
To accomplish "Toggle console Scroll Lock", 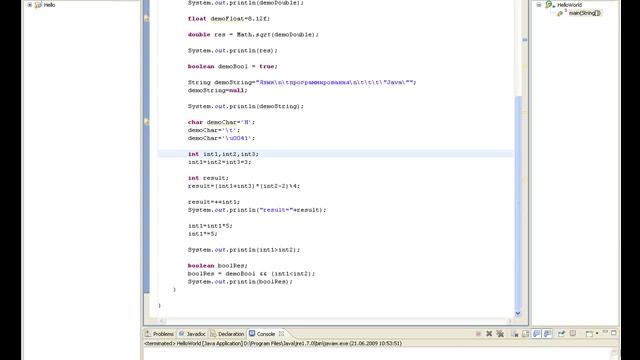I will (x=525, y=333).
